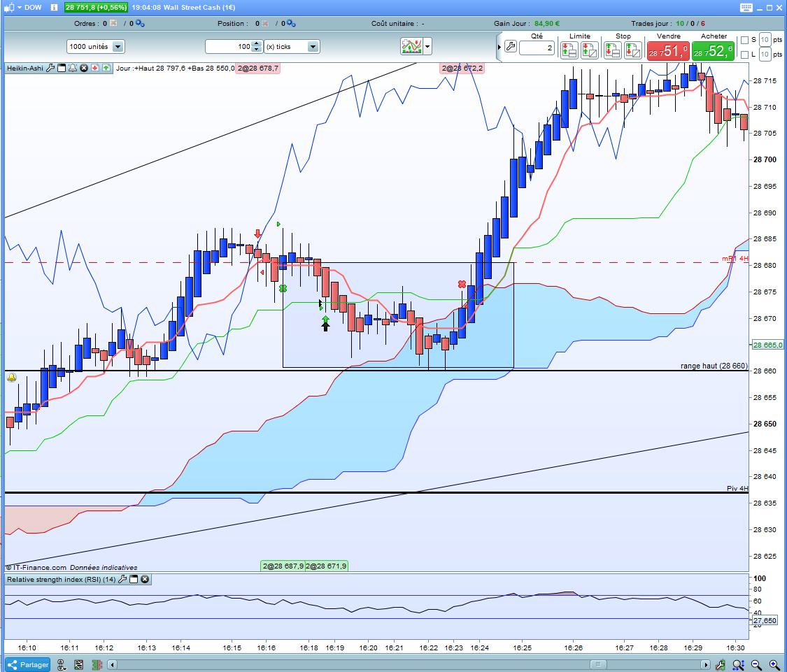Image resolution: width=787 pixels, height=672 pixels.
Task: Increase the tick count with the up arrow
Action: coord(257,43)
